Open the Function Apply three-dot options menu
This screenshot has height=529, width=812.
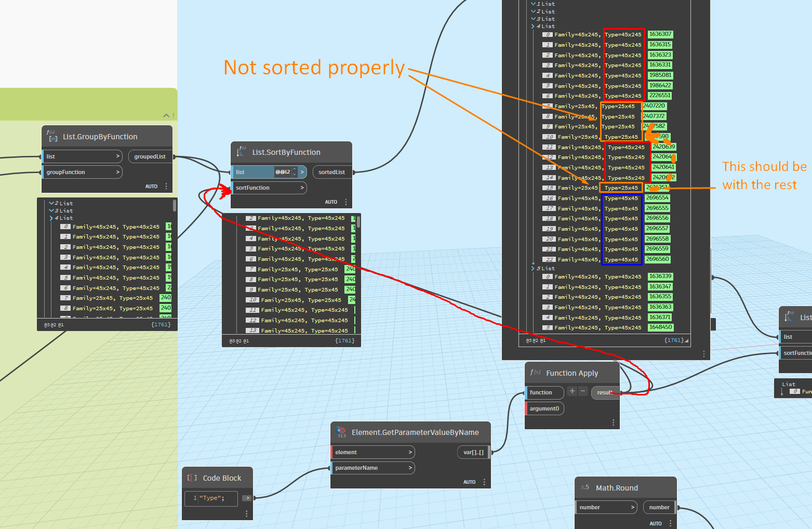click(613, 422)
